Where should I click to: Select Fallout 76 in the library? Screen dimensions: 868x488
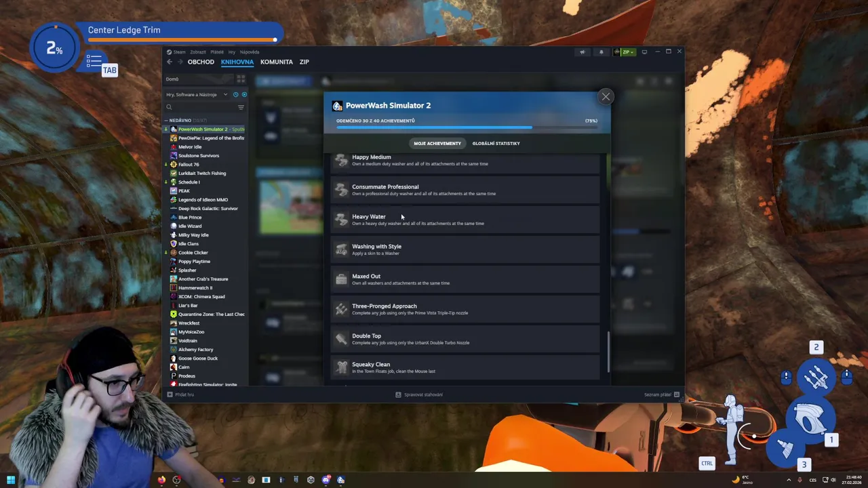click(189, 164)
